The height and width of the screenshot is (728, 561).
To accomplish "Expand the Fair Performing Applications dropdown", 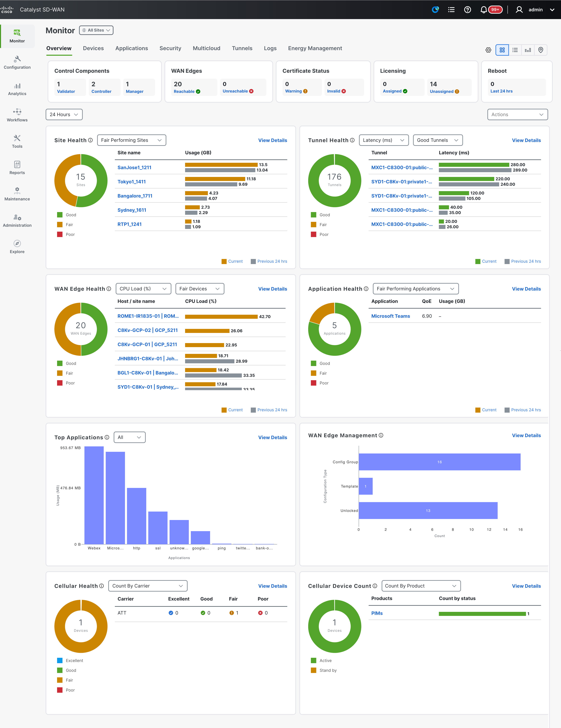I will (x=416, y=289).
